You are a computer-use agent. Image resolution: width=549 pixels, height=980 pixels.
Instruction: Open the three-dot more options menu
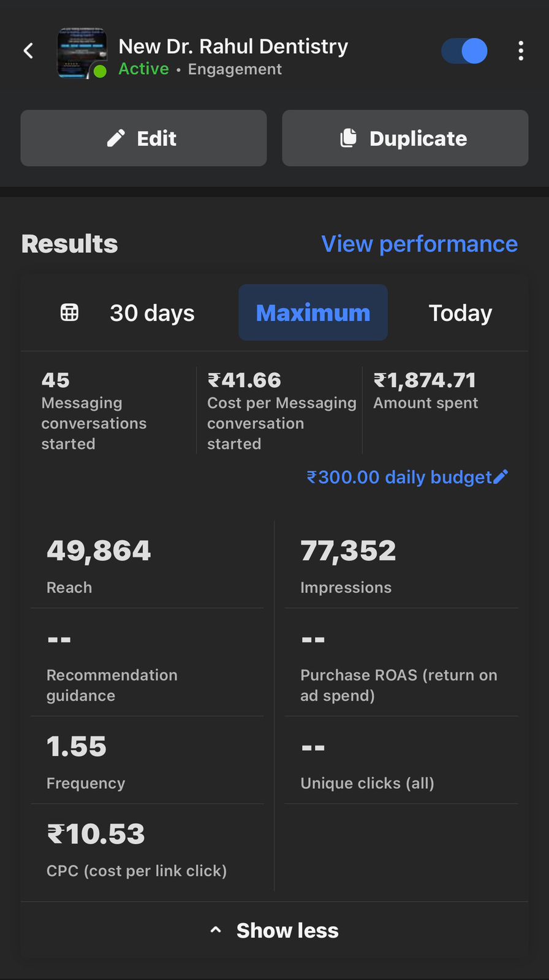point(521,51)
